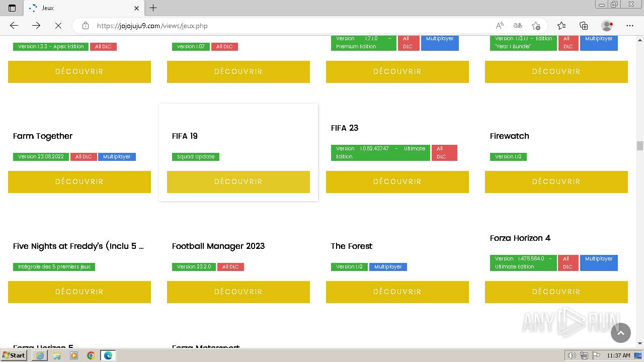Click Découvrir under Firewatch

(556, 182)
